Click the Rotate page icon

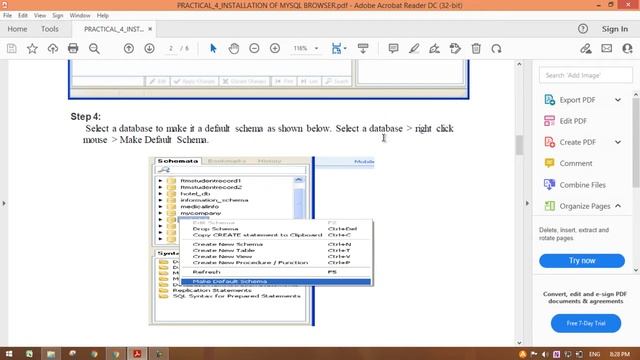(x=496, y=49)
